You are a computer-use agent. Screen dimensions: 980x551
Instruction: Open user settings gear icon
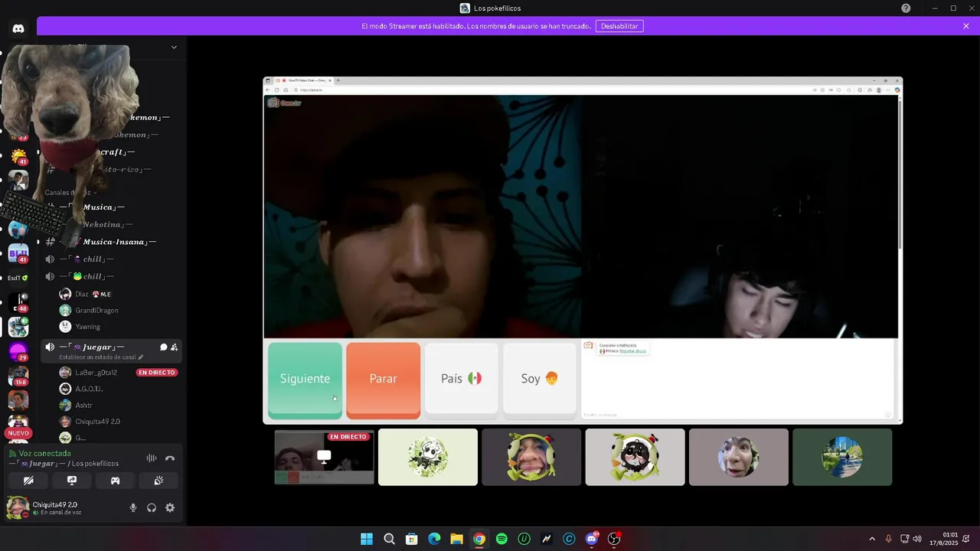coord(170,507)
